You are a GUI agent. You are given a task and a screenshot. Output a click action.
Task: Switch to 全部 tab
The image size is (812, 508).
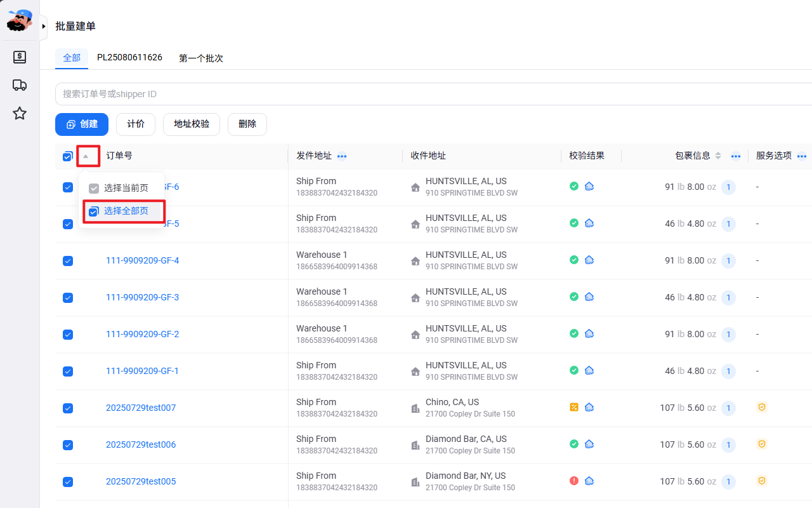click(x=72, y=58)
